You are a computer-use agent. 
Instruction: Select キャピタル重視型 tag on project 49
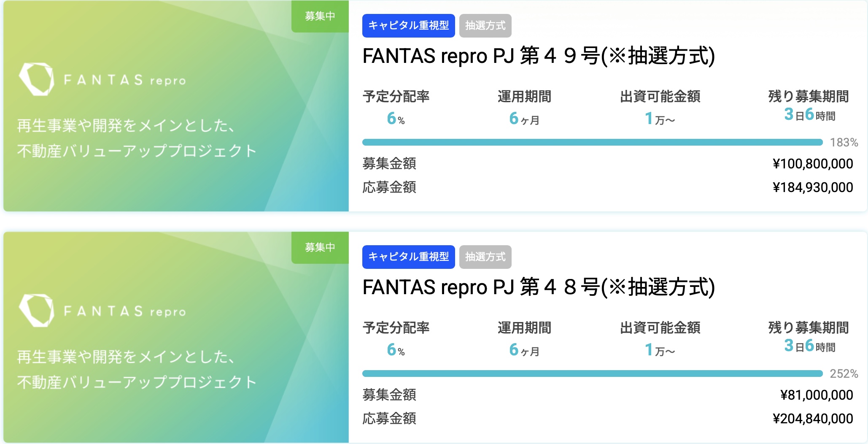[408, 26]
